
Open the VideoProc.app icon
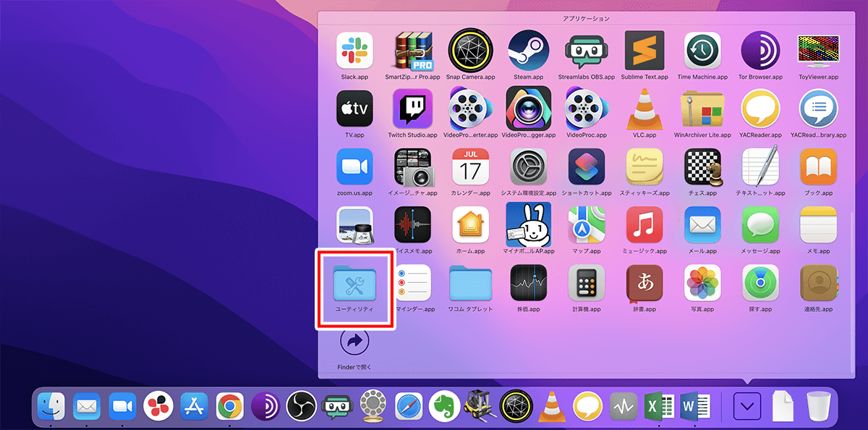(x=586, y=109)
